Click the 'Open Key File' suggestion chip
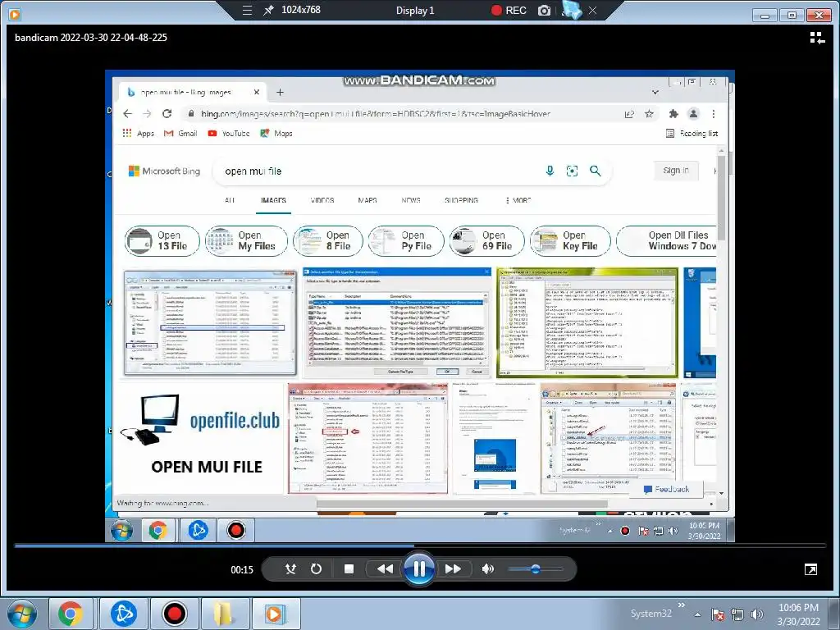The width and height of the screenshot is (840, 630). point(570,241)
